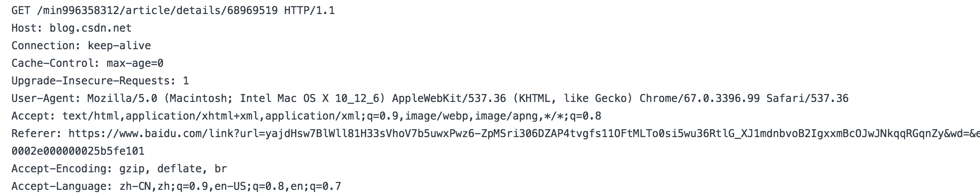Click the Safari/537.36 text
Image resolution: width=980 pixels, height=196 pixels.
(807, 98)
